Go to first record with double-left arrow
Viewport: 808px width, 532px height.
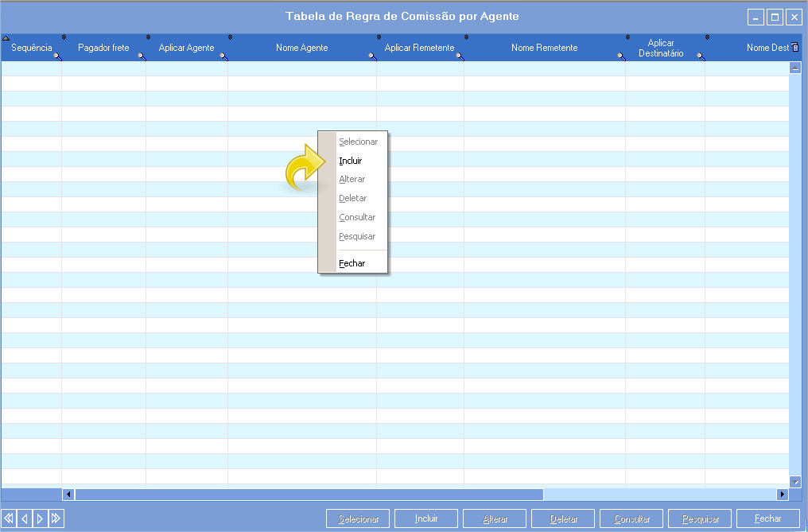point(8,518)
